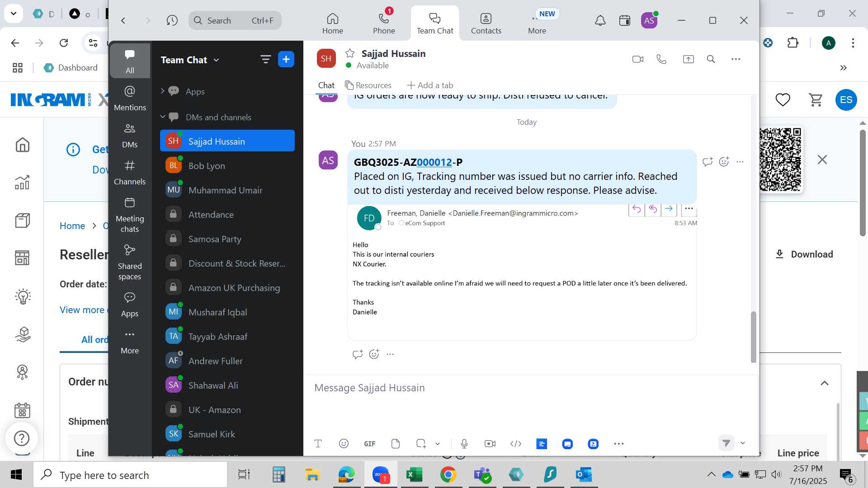Screen dimensions: 868x488
Task: Star the Sajjad Hussain chat
Action: (349, 53)
